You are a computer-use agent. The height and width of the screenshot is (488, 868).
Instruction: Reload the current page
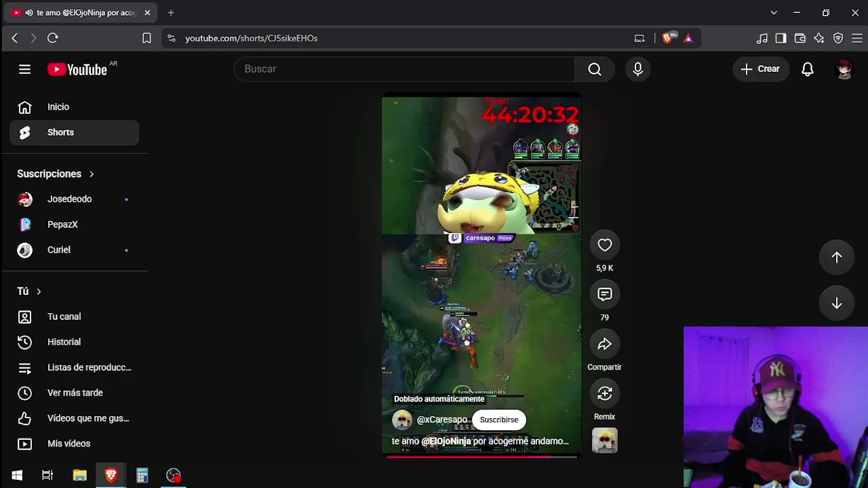point(53,38)
